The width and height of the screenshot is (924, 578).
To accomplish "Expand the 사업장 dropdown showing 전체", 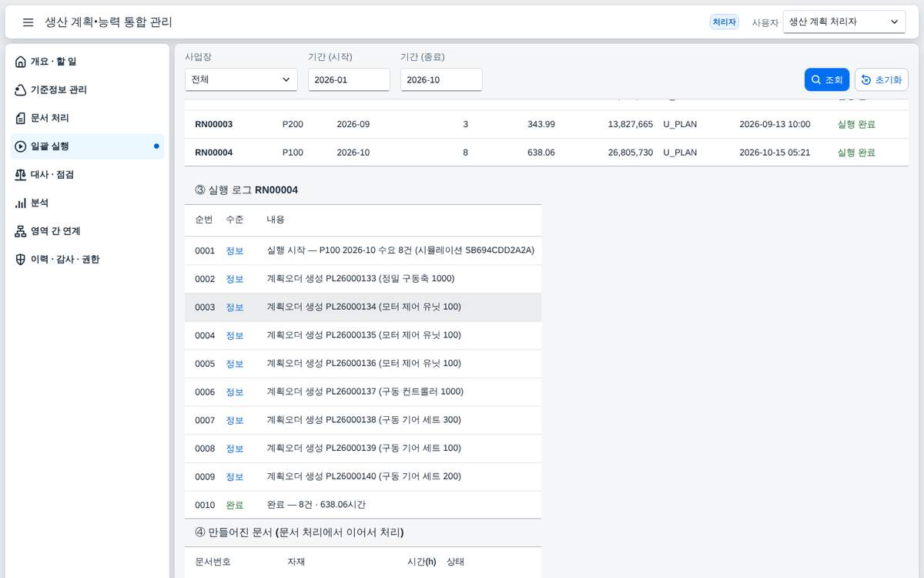I will click(241, 79).
